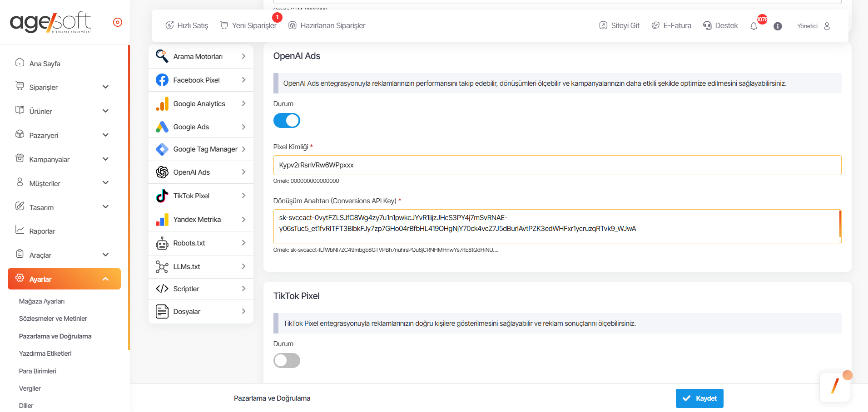
Task: Click the Kaydet save button
Action: [x=699, y=398]
